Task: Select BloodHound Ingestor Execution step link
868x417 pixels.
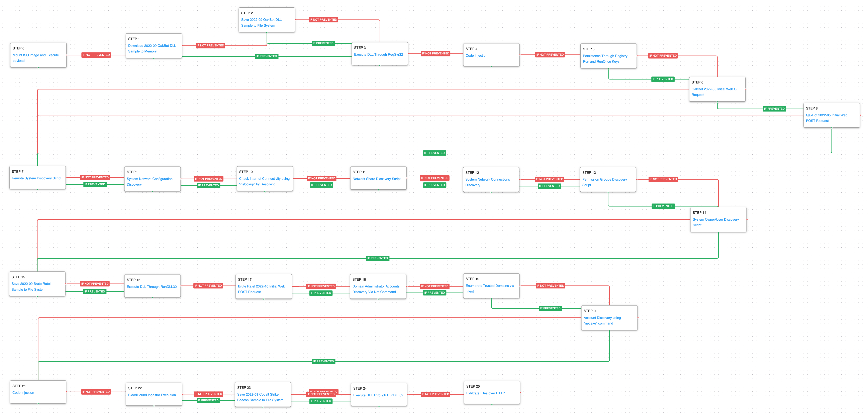Action: (152, 395)
